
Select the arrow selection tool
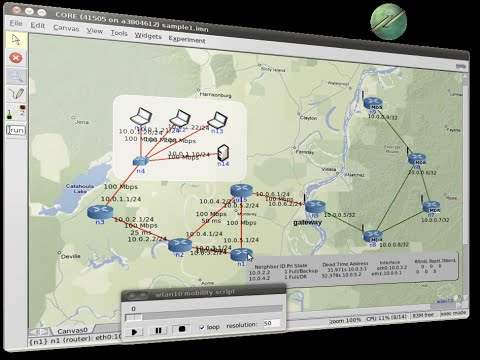pos(16,40)
